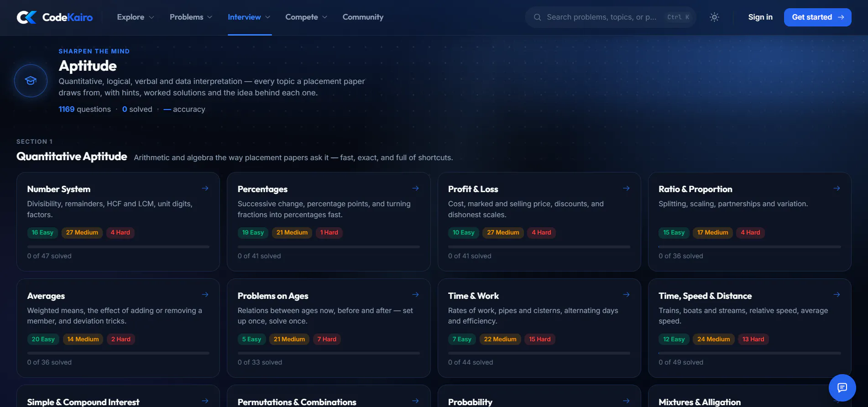Open Probability card arrow
Screen dimensions: 868x407
pos(626,401)
